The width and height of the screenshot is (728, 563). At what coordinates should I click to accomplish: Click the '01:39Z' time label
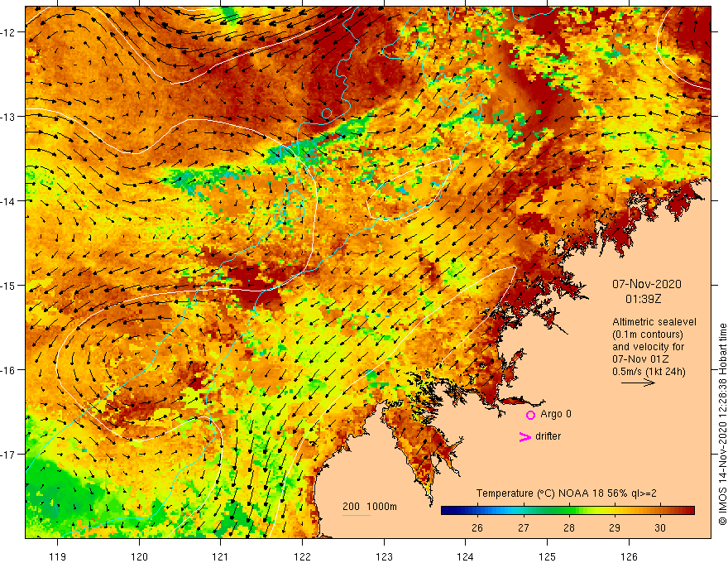click(643, 299)
